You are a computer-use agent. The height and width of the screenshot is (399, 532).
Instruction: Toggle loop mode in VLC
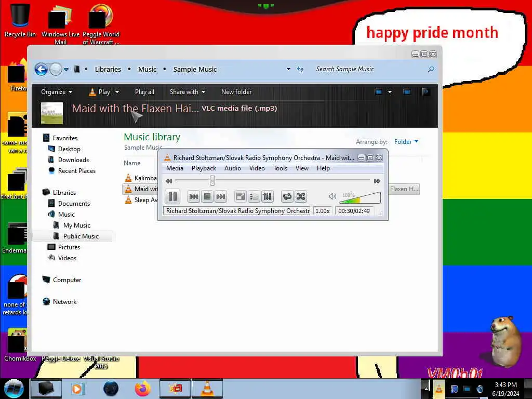coord(287,196)
